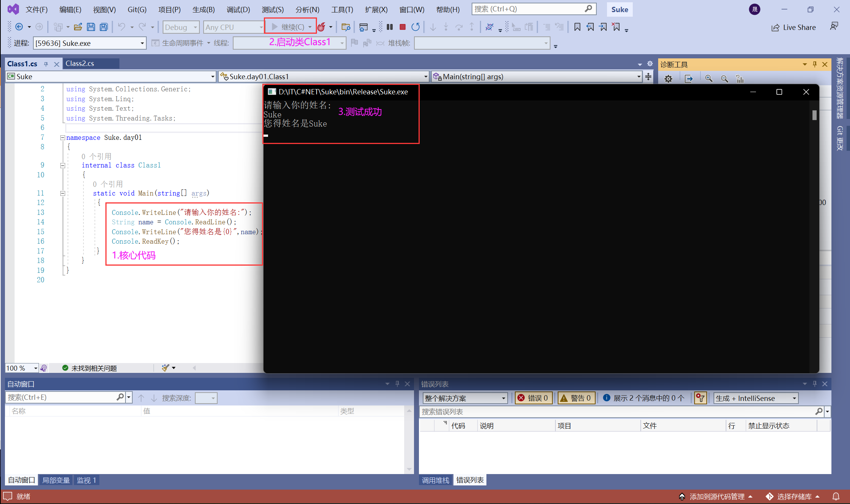Collapse the namespace Suke.day01 block

(63, 138)
